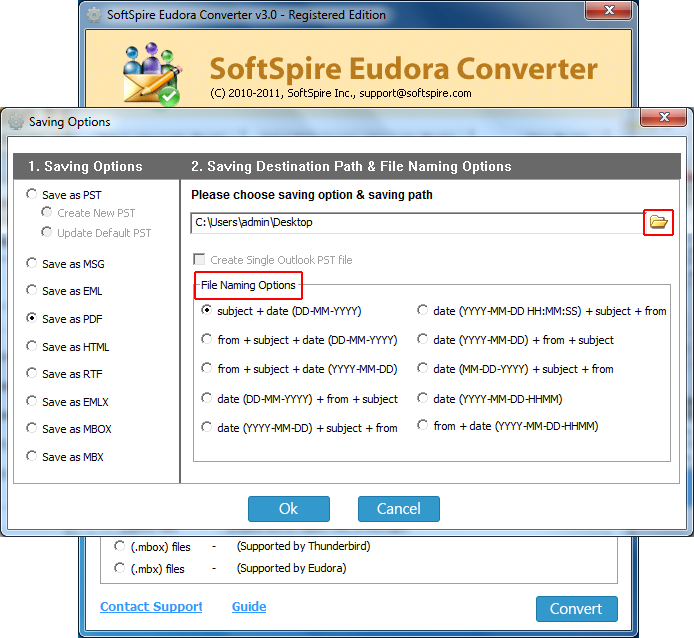Viewport: 694px width, 638px height.
Task: Select Save as PST radio button
Action: tap(31, 194)
